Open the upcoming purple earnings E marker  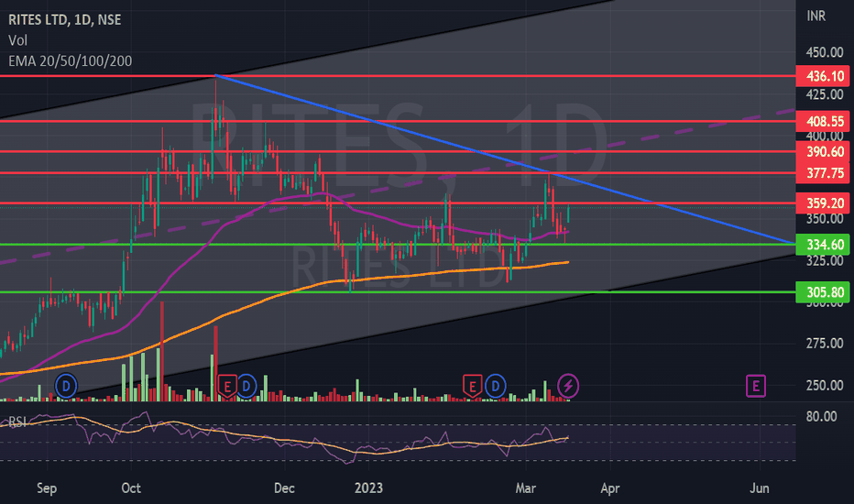755,387
